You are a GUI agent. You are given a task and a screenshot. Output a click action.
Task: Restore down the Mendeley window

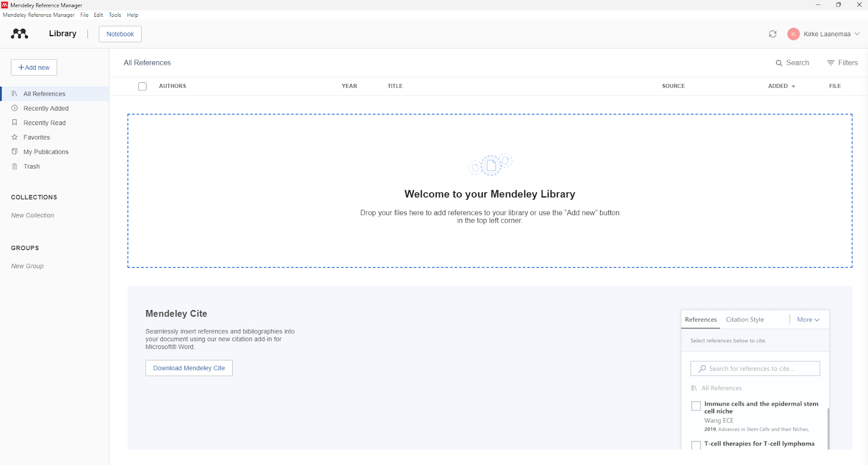(838, 5)
